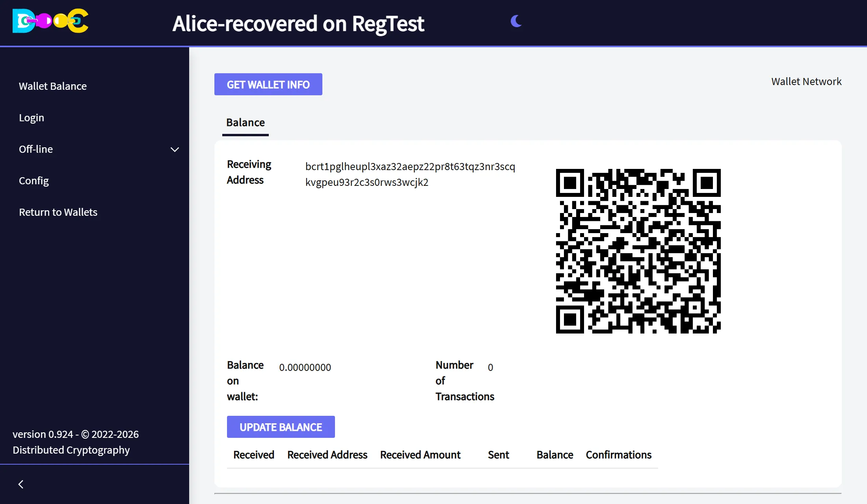Click the GET WALLET INFO button

pos(268,84)
